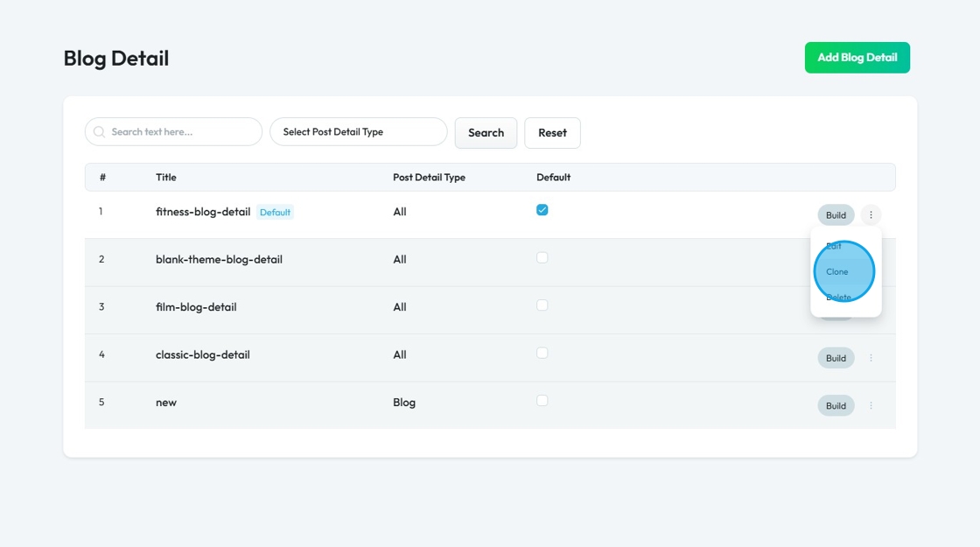Open three-dot menu for fitness-blog-detail row

click(x=871, y=215)
